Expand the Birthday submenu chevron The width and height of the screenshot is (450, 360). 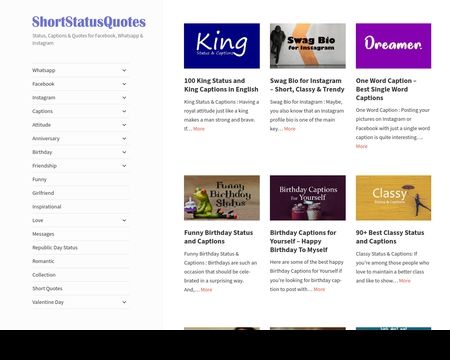pyautogui.click(x=124, y=152)
